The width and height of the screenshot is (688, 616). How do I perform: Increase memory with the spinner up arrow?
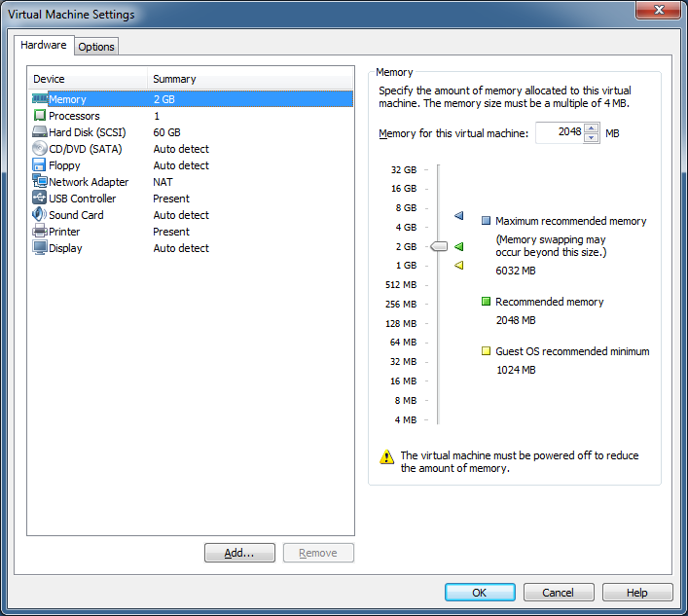(592, 128)
